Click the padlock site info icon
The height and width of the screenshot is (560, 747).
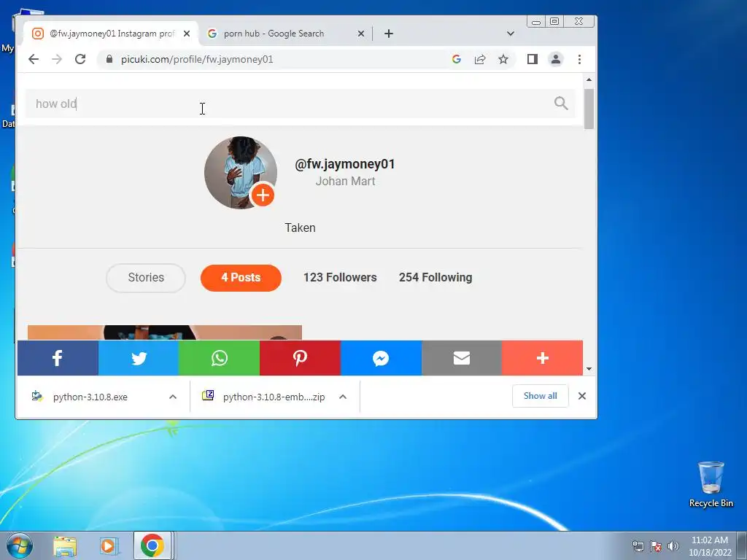point(109,59)
